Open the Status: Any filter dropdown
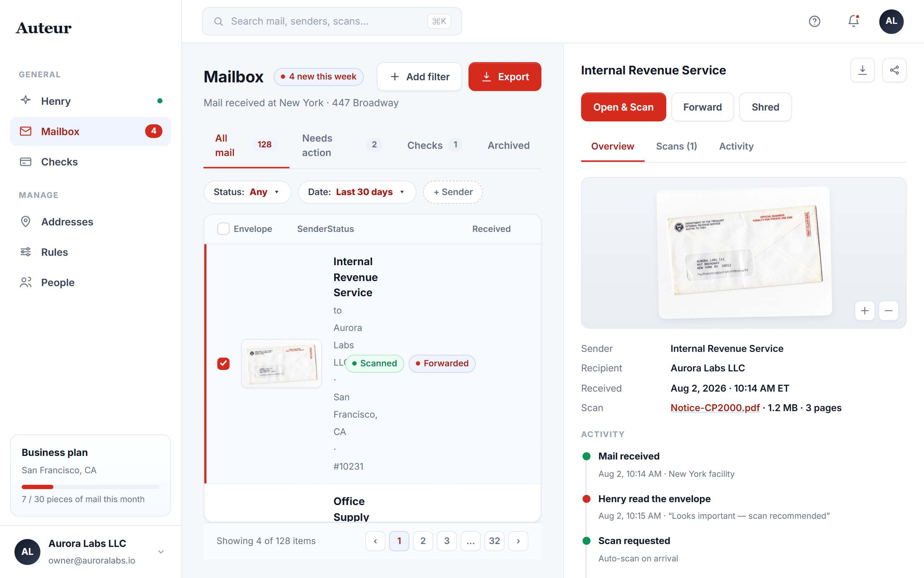This screenshot has height=578, width=924. (x=247, y=192)
